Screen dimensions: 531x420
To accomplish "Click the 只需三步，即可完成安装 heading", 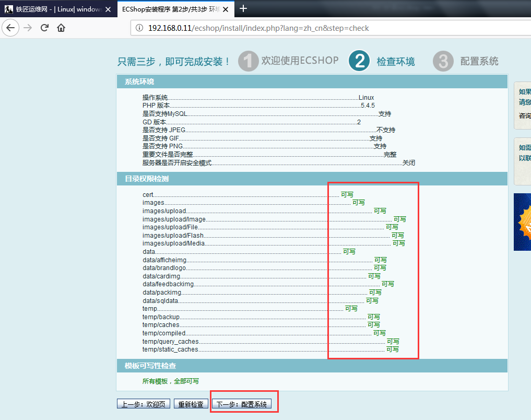I will tap(174, 62).
